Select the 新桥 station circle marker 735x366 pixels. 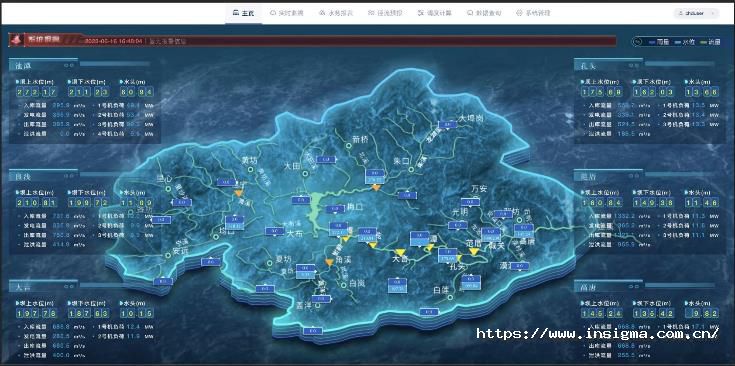349,146
